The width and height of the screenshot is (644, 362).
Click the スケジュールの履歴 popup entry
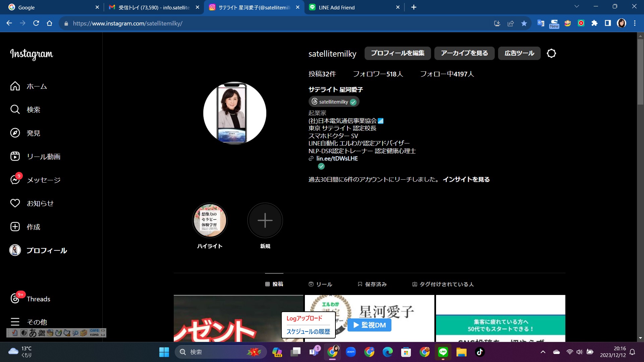click(x=308, y=331)
